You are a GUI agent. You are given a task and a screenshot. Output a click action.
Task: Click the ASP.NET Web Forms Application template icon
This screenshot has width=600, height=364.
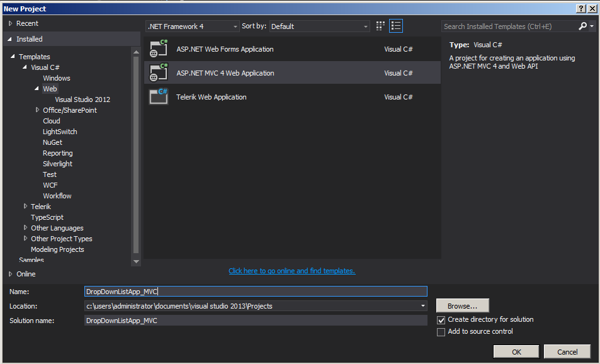point(158,49)
